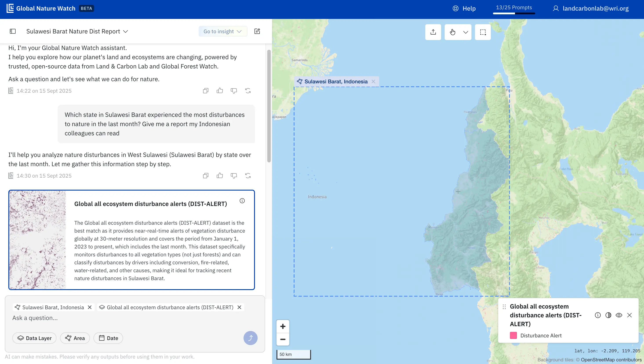Start a new chat with edit icon
This screenshot has width=644, height=364.
click(257, 31)
